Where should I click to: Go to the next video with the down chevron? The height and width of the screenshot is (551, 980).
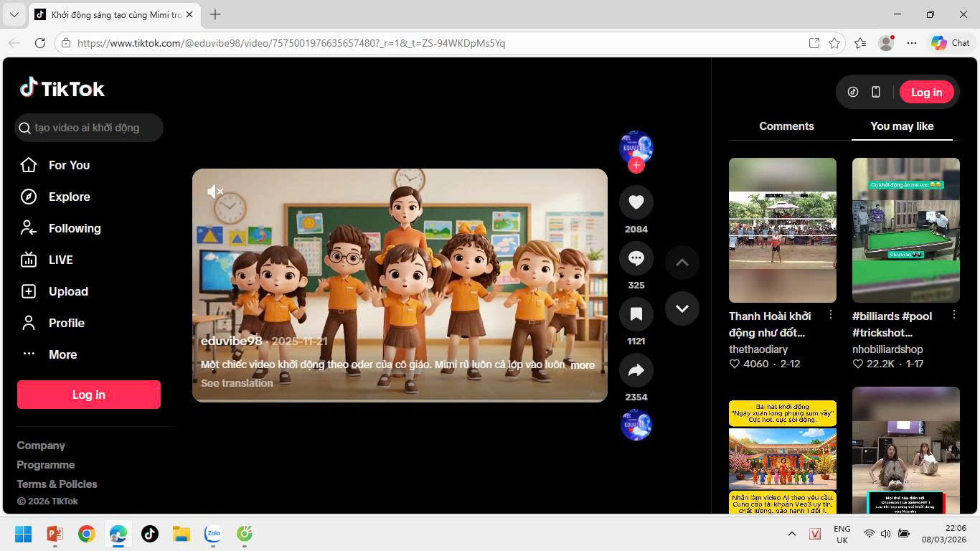tap(682, 309)
